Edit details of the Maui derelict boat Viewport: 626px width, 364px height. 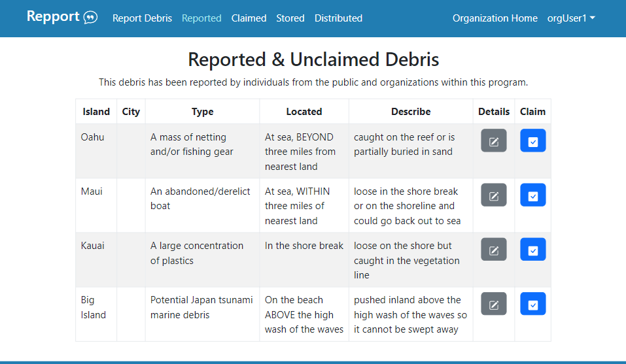[493, 195]
